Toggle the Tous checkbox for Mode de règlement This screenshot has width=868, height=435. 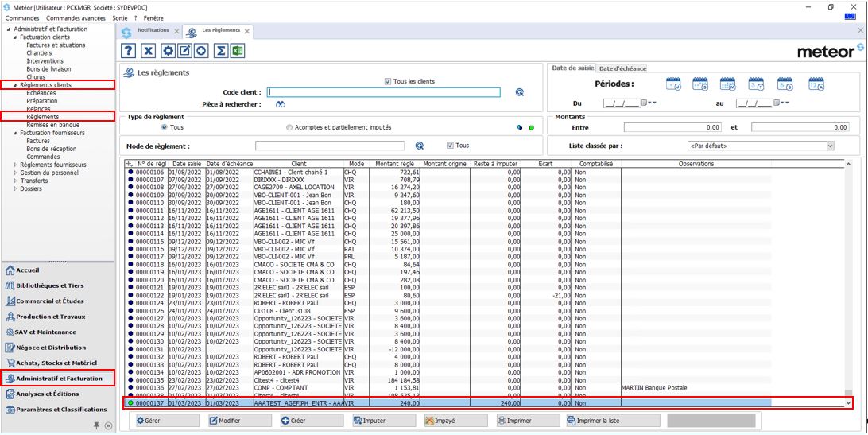point(450,146)
